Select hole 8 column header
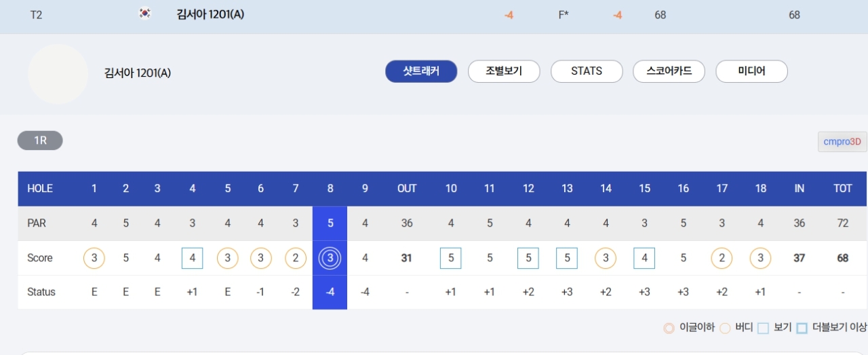868x355 pixels. click(330, 189)
